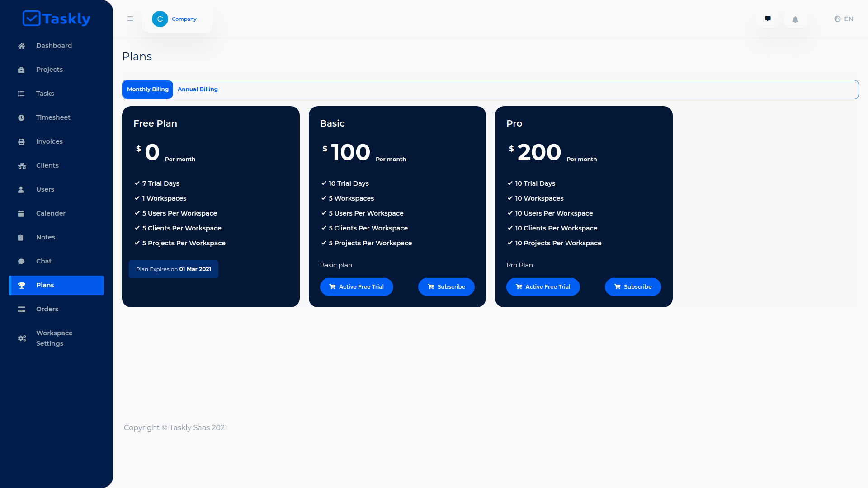Switch to the Monthly Billing tab
Viewport: 868px width, 488px height.
tap(148, 89)
